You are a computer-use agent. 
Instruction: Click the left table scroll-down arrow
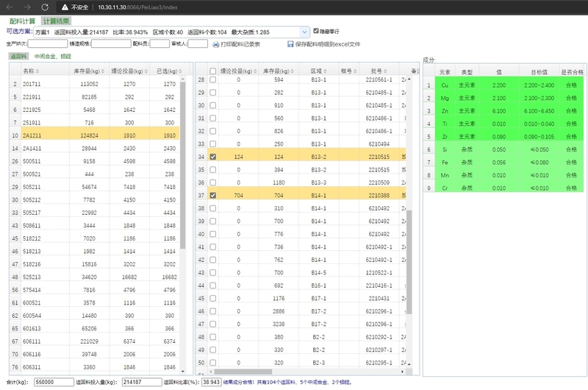tap(182, 372)
